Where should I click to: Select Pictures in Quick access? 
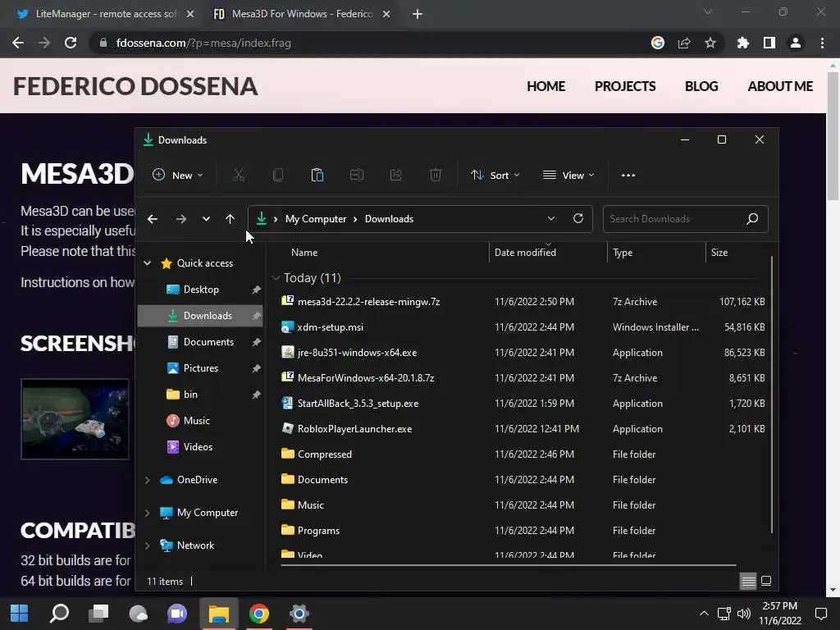[x=201, y=368]
